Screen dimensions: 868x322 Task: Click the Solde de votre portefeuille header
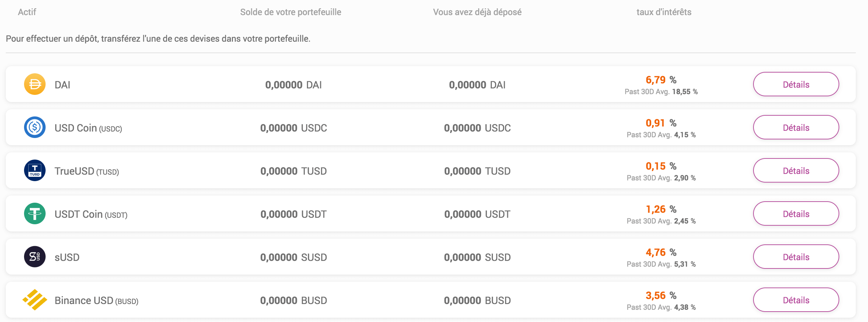(x=290, y=12)
